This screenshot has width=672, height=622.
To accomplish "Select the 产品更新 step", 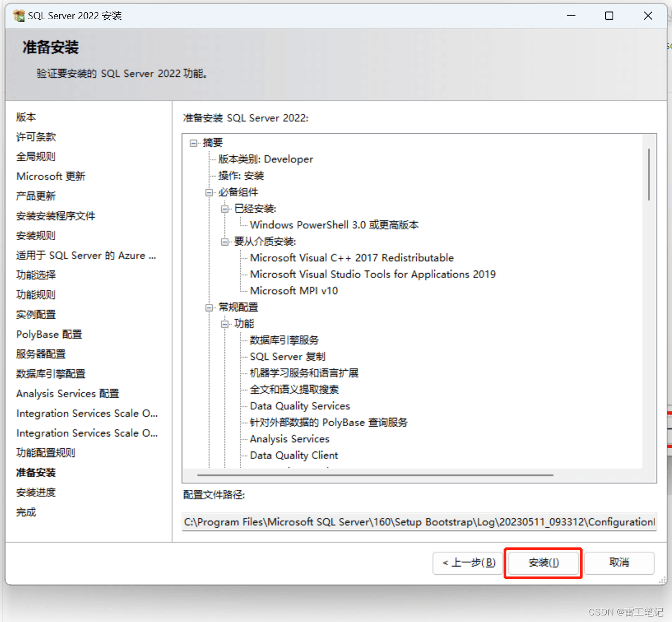I will (x=36, y=196).
